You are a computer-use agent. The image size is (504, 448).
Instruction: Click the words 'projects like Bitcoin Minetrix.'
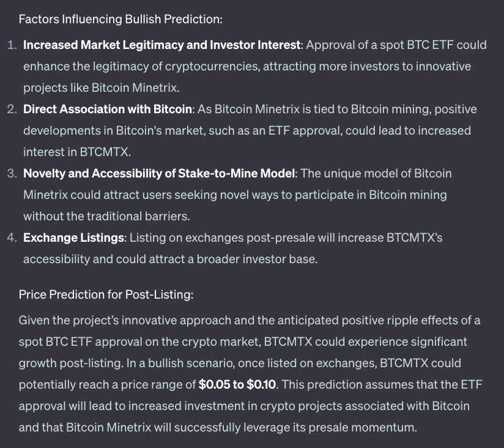click(x=102, y=88)
